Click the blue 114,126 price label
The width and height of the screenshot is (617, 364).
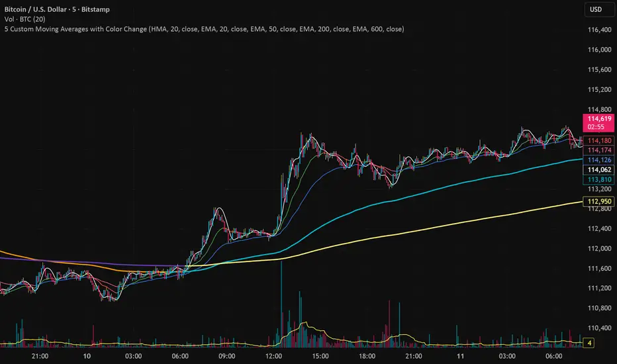[x=598, y=159]
